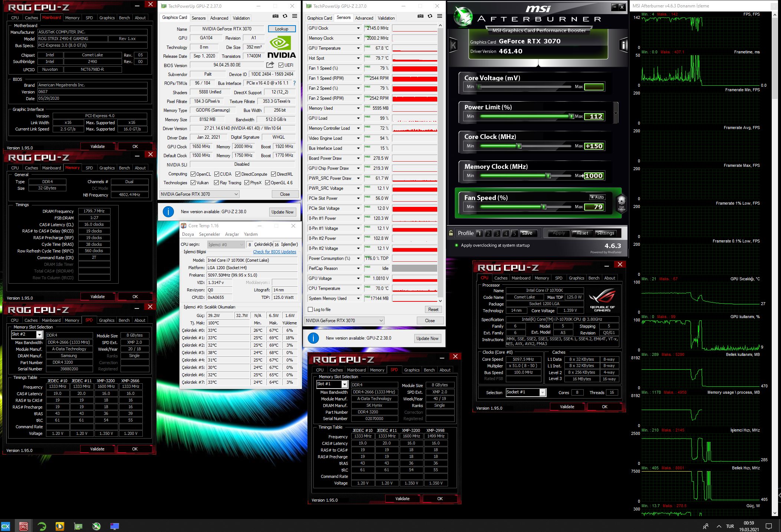Toggle the OpenCL checkbox
The image size is (781, 532).
tap(193, 174)
